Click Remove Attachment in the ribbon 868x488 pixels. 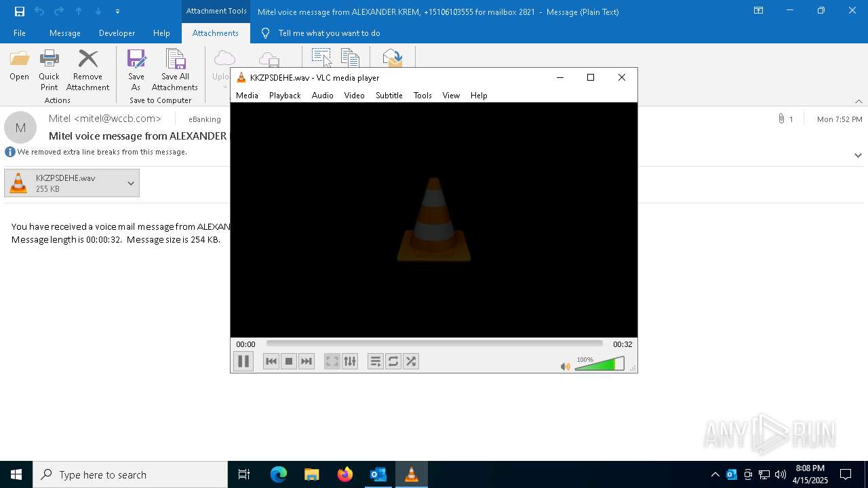87,70
